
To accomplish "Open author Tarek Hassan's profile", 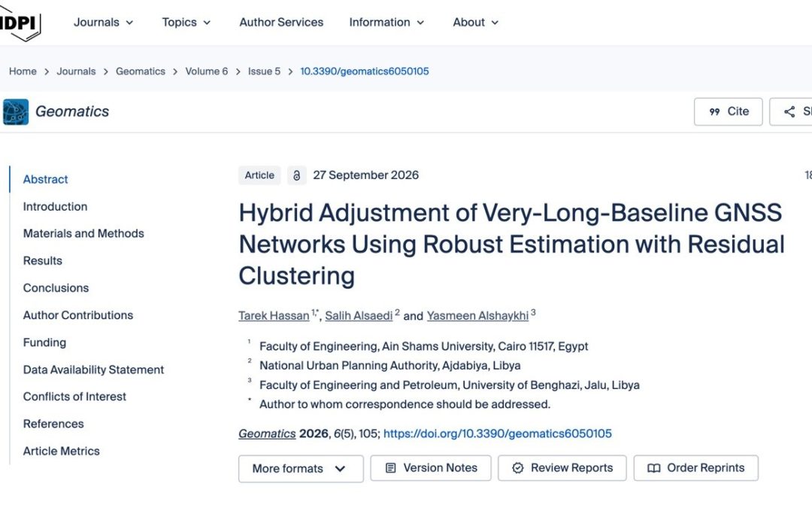I will coord(274,315).
